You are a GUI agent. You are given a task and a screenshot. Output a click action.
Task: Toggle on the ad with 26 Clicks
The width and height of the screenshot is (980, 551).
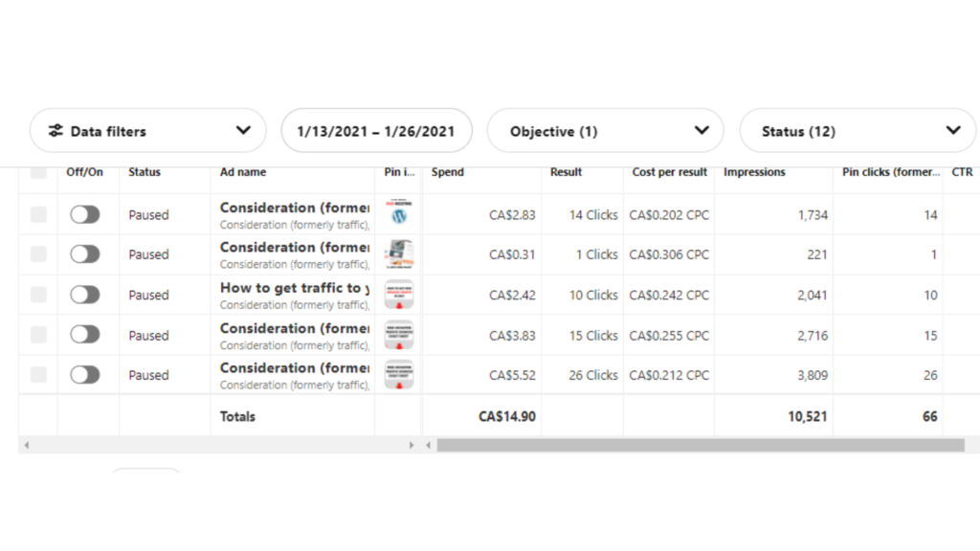pos(85,374)
